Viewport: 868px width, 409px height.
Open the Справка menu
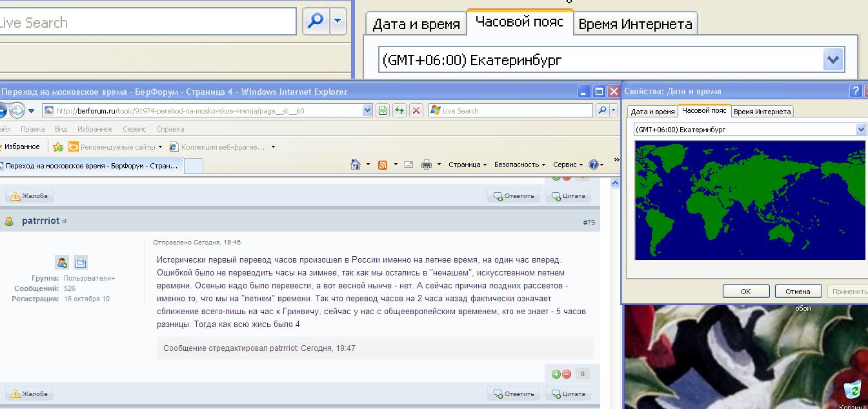point(170,129)
